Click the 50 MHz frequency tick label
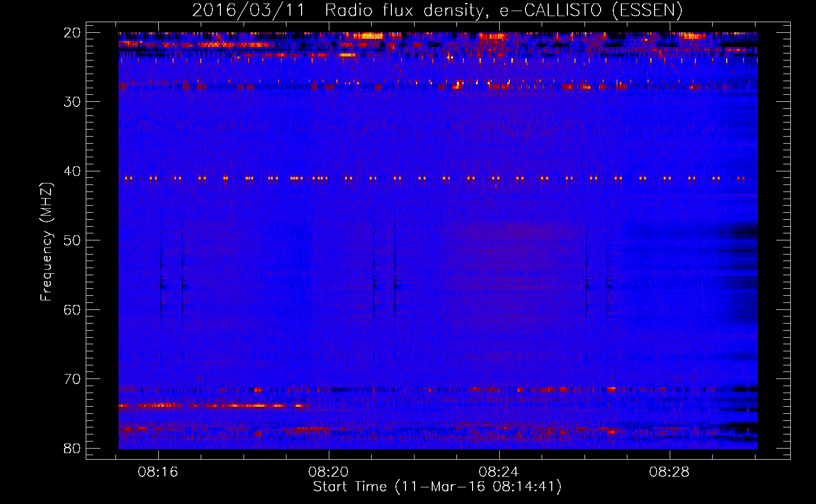The height and width of the screenshot is (504, 816). [x=73, y=240]
